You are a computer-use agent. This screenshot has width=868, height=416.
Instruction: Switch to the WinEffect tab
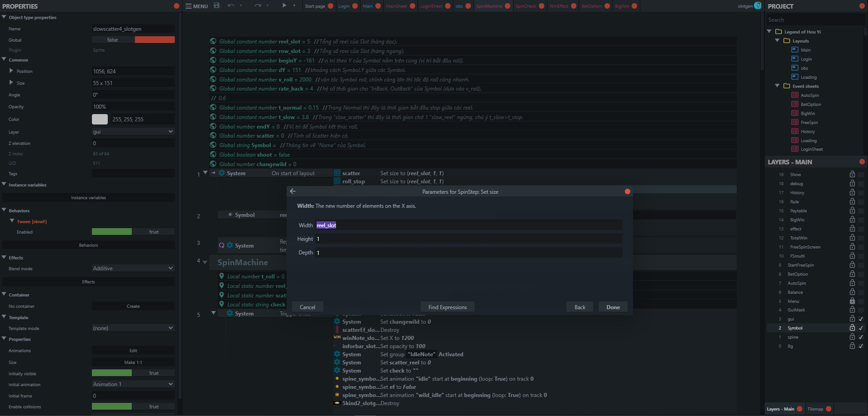click(559, 6)
